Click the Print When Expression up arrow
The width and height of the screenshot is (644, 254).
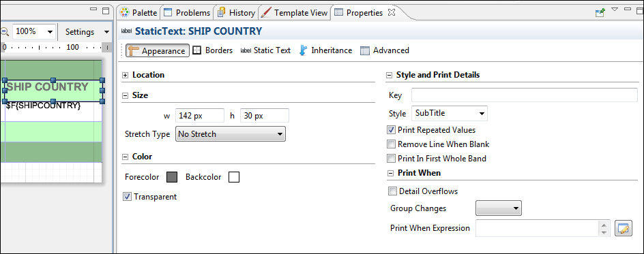(x=604, y=225)
